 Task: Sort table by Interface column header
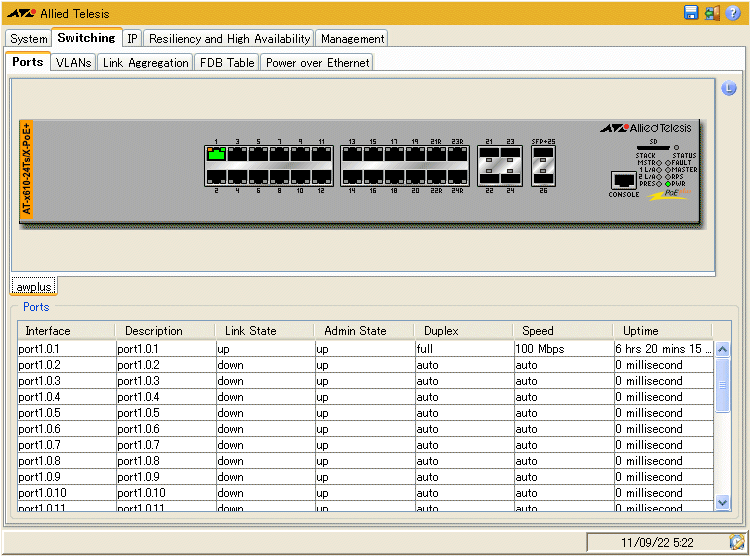66,331
